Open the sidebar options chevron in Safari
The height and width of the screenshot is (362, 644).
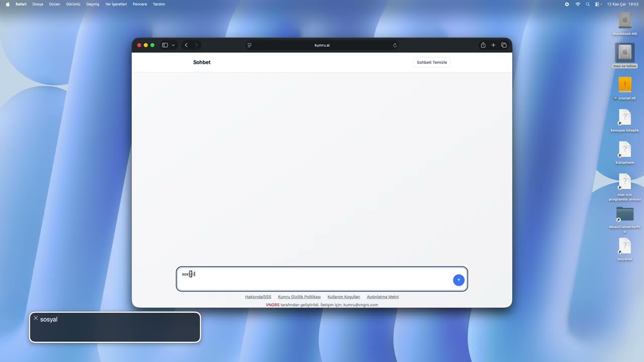click(173, 45)
